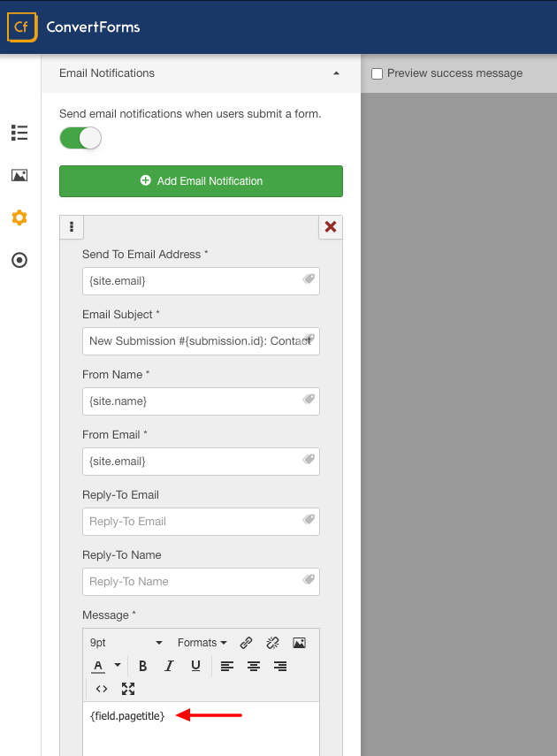Focus the Reply-To Name field
Viewport: 557px width, 756px height.
pos(201,582)
